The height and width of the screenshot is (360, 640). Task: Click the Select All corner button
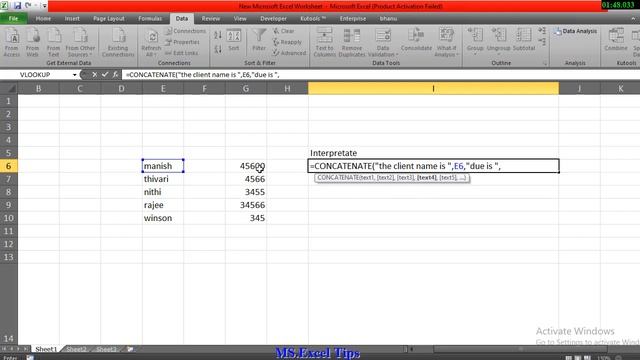[x=9, y=88]
